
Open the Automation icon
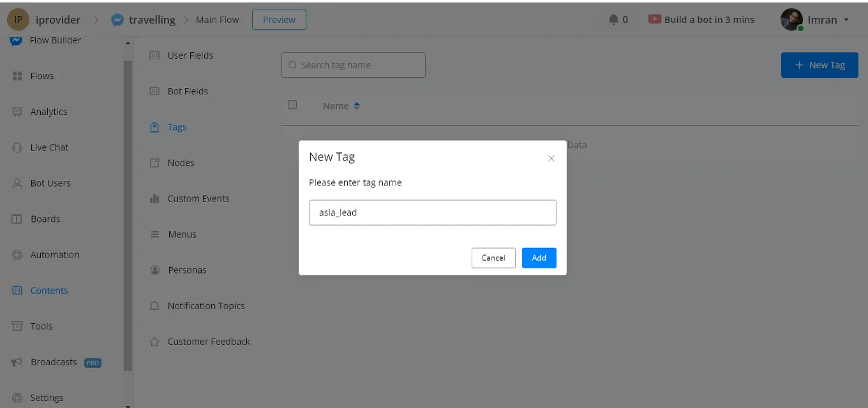(17, 254)
